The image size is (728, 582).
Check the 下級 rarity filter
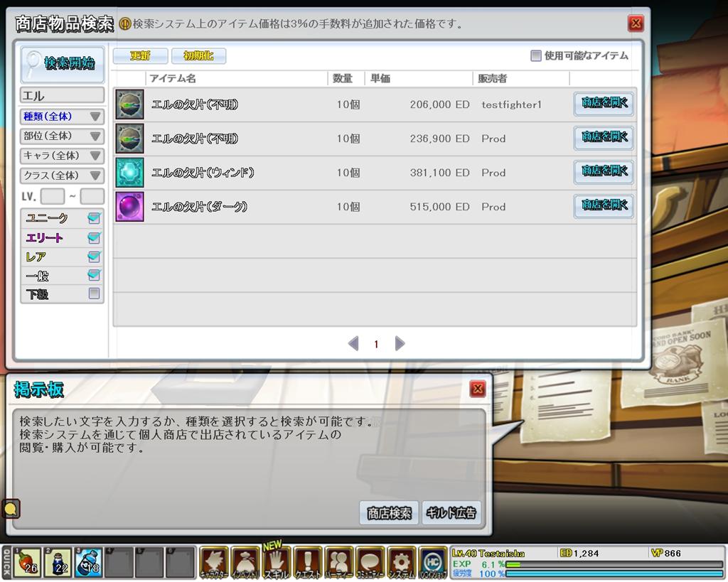[x=94, y=293]
